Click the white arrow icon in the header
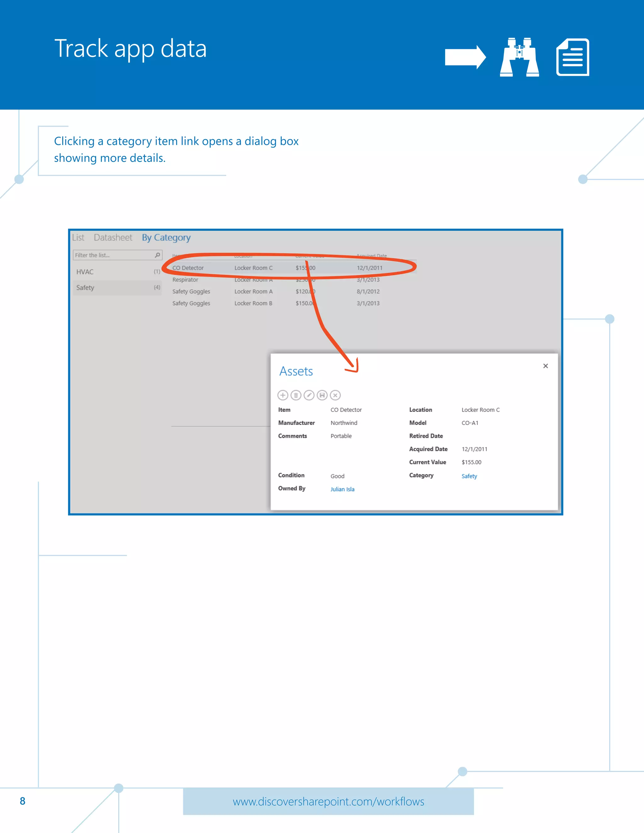This screenshot has height=833, width=644. 465,57
